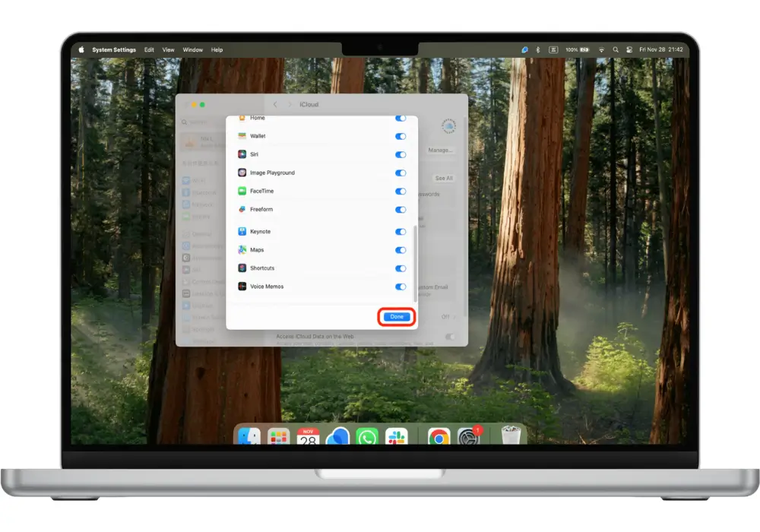Click the Keynote app icon in list
The height and width of the screenshot is (532, 760).
242,232
